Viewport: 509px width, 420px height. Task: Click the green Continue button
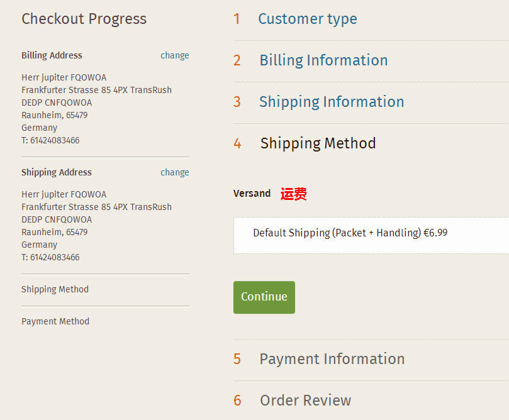point(264,297)
